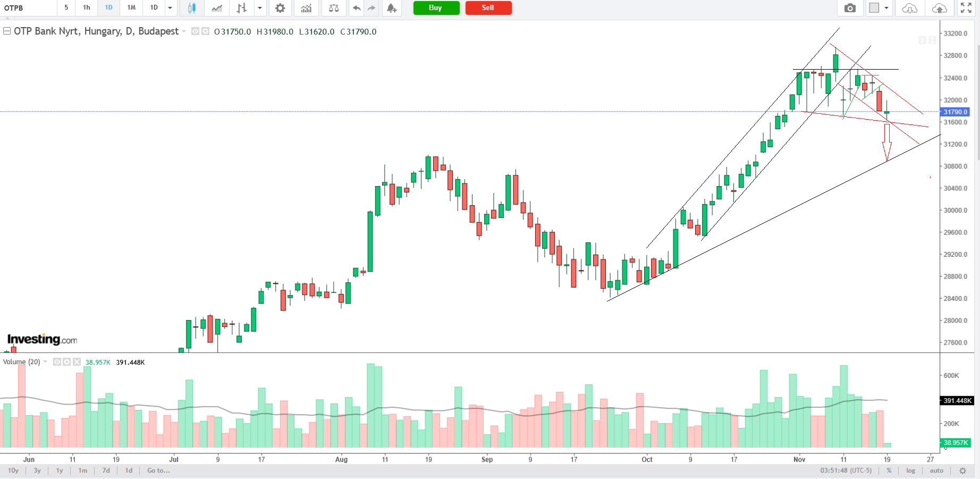Select the 1y date range

[x=60, y=470]
